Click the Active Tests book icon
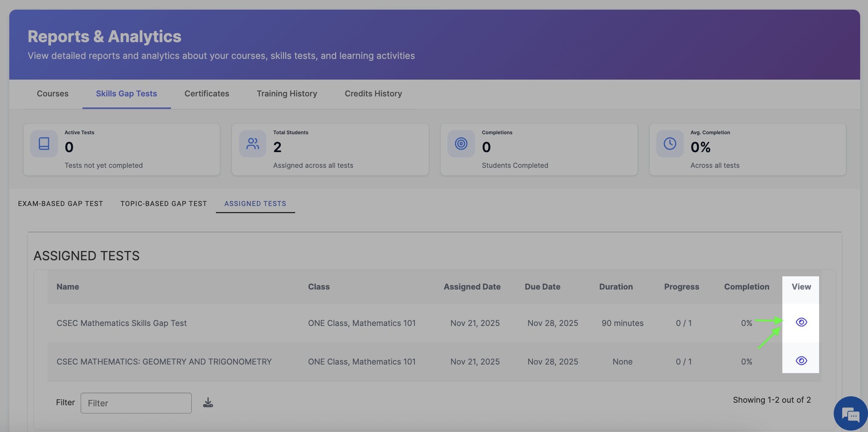Image resolution: width=868 pixels, height=432 pixels. 44,144
